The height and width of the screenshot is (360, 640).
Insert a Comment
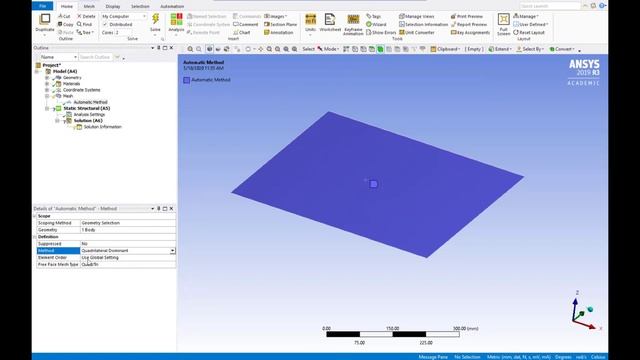click(245, 24)
